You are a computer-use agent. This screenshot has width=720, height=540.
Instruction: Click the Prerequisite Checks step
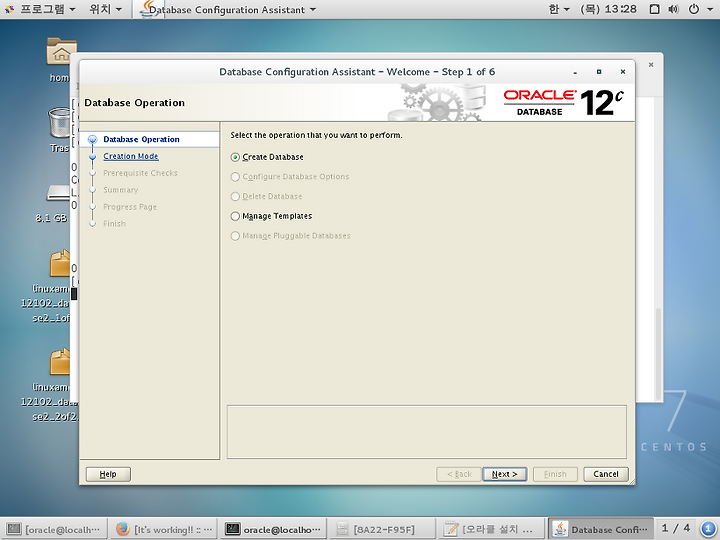click(x=140, y=173)
